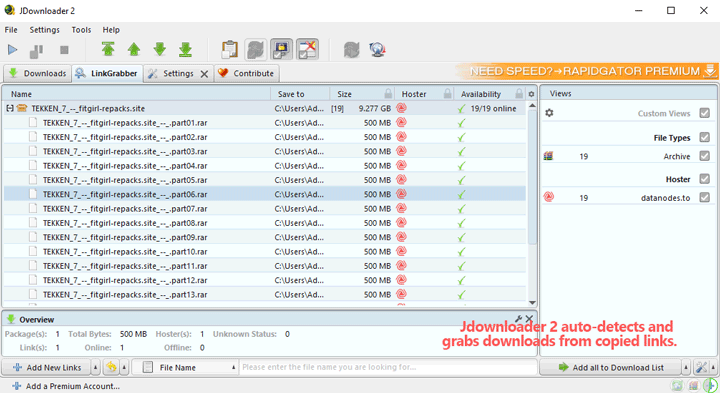This screenshot has width=720, height=393.
Task: Click the package folder icon of TEKKEN_7 package
Action: click(22, 108)
